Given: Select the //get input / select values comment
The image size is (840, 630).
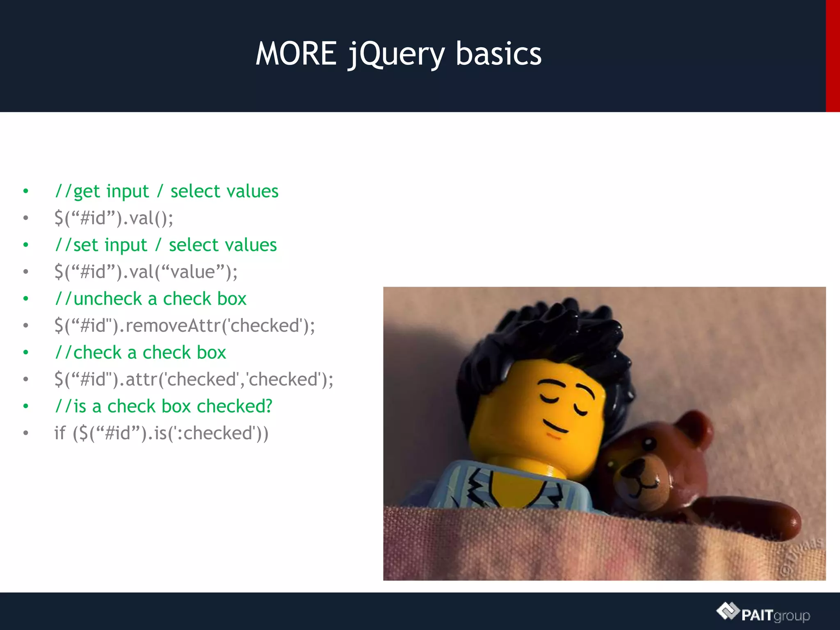Looking at the screenshot, I should point(167,191).
